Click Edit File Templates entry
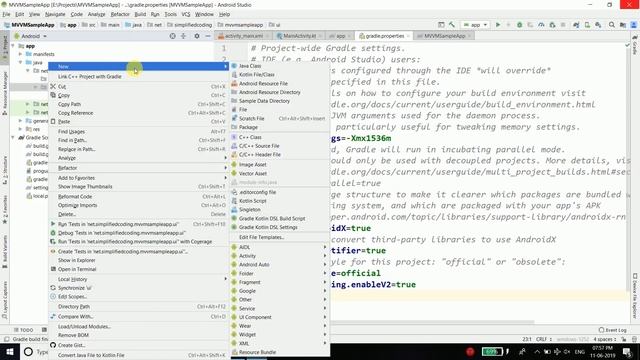Screen dimensions: 640x360 (280, 237)
